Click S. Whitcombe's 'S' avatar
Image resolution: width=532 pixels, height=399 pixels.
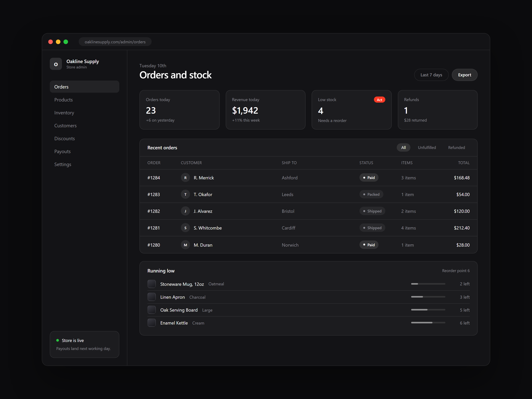click(185, 228)
